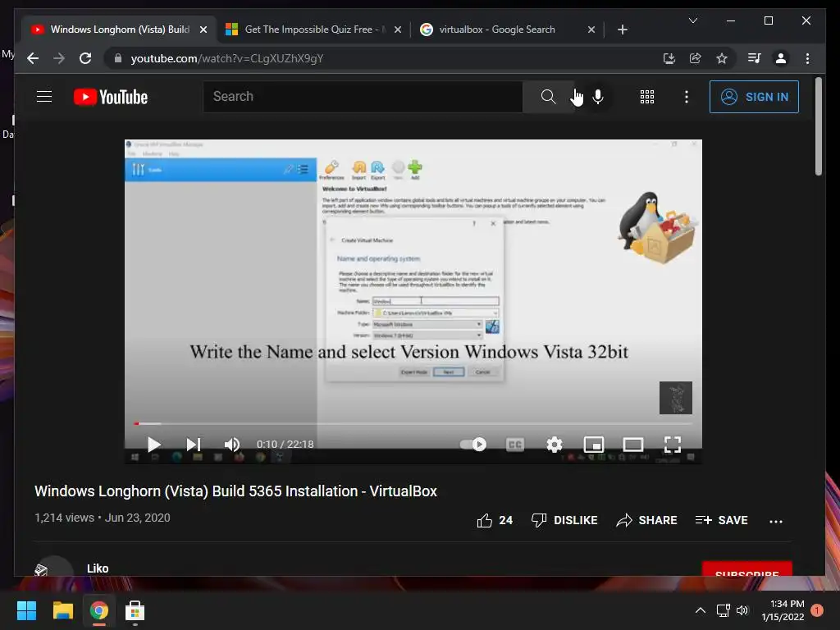Click the SHARE button

(x=646, y=520)
